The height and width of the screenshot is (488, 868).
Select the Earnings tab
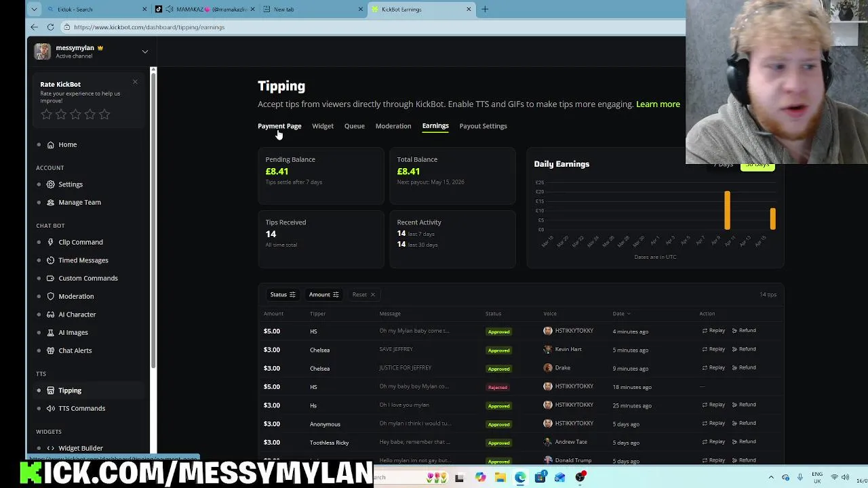[435, 126]
